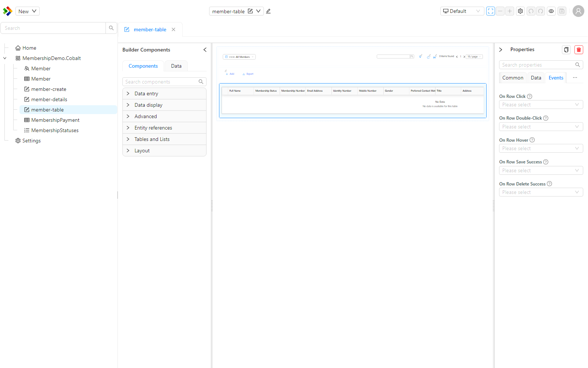The height and width of the screenshot is (368, 588).
Task: Collapse the Builder Components panel
Action: 205,50
